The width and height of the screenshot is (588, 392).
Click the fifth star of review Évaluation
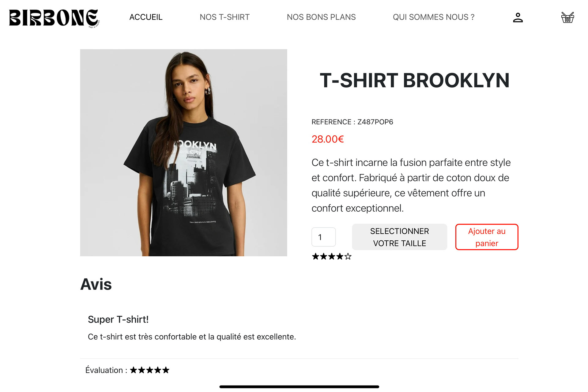pyautogui.click(x=166, y=370)
